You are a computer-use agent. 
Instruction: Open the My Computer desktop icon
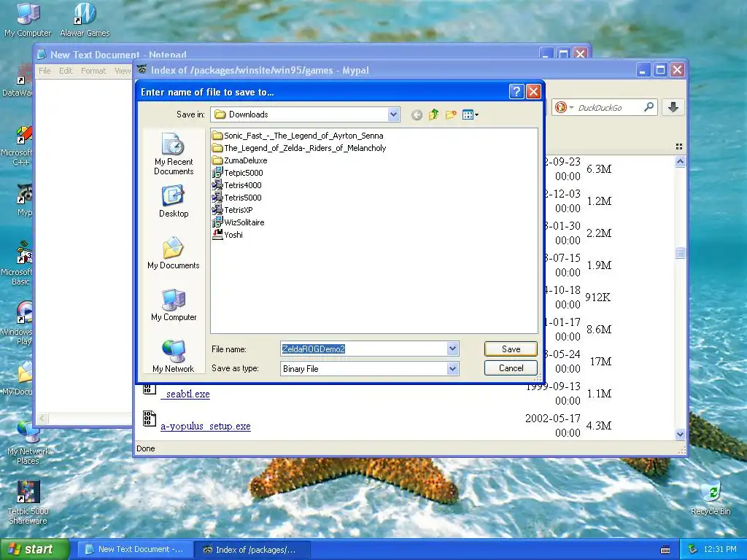point(28,20)
